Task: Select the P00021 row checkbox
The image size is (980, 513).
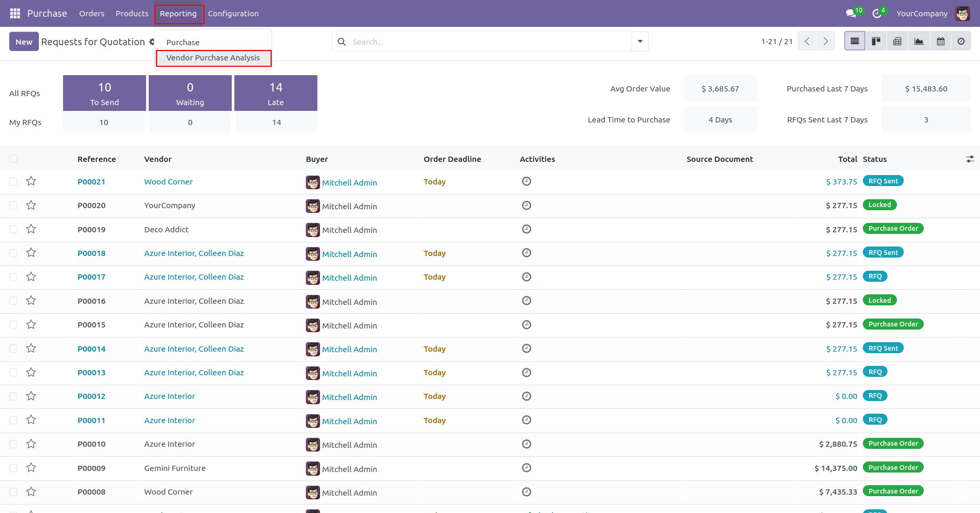Action: [x=13, y=181]
